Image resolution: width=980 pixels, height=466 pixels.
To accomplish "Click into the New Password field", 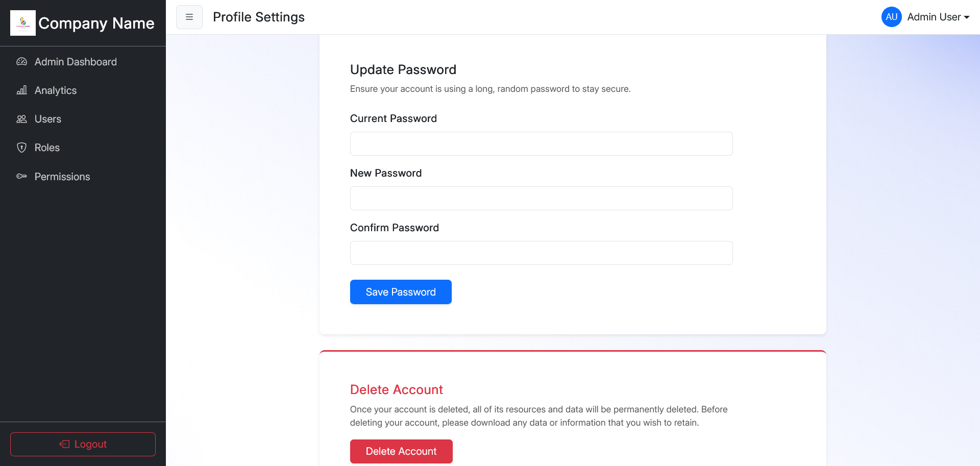I will (x=541, y=198).
